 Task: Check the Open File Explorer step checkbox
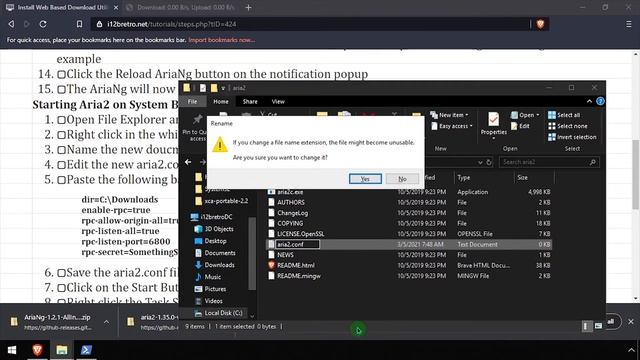(x=62, y=120)
